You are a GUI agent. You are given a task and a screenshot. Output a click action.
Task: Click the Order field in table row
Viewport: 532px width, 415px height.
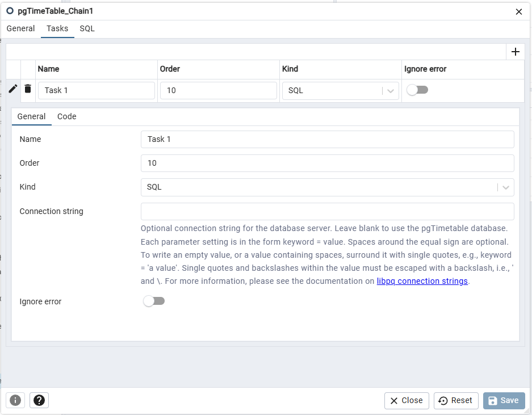(x=219, y=91)
